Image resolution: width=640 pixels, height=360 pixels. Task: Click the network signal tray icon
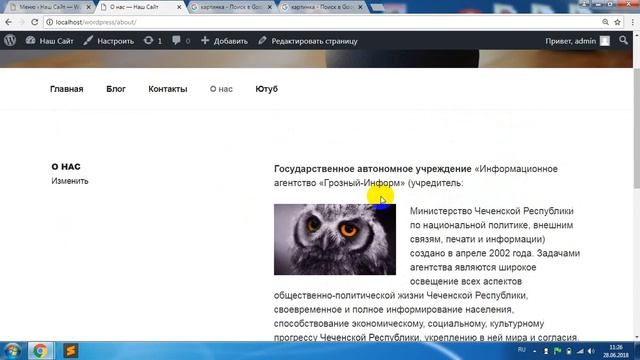580,351
